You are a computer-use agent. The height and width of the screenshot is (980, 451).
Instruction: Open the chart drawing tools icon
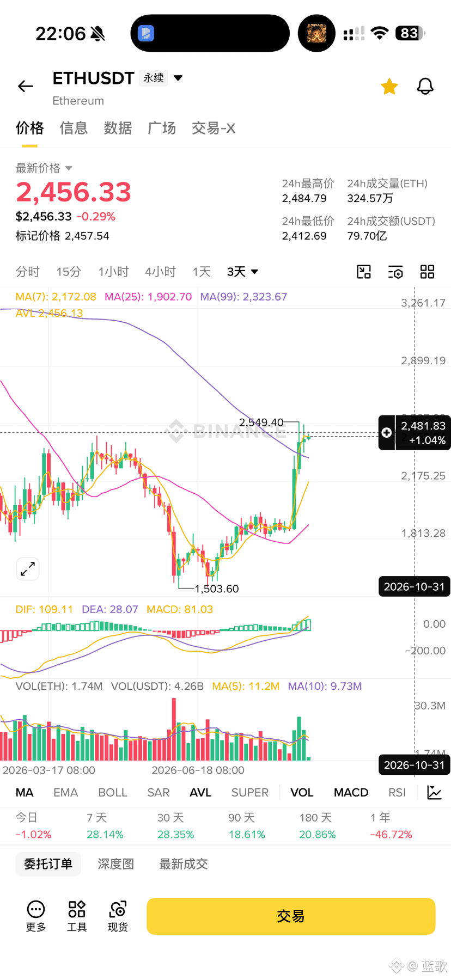(364, 272)
